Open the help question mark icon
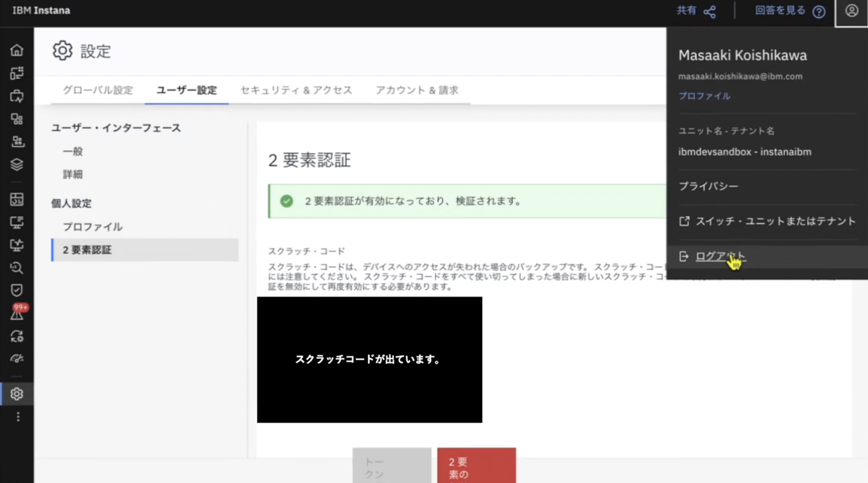 click(818, 12)
